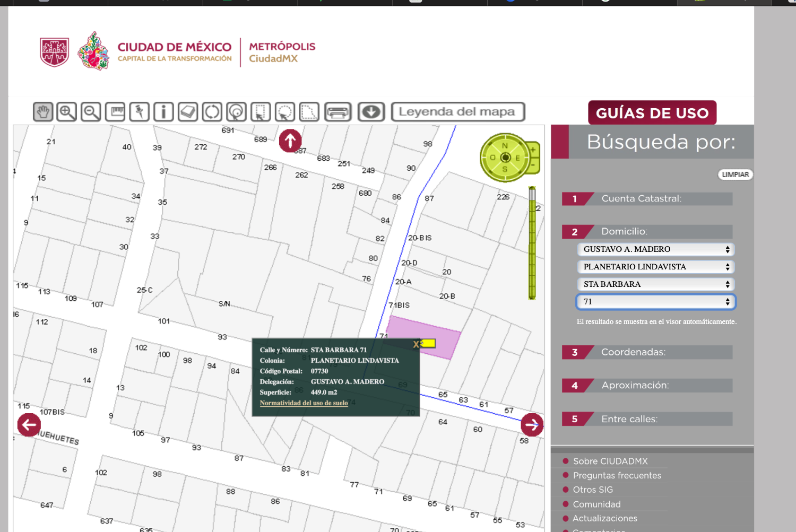Select the ruler measure tool
The width and height of the screenshot is (796, 532).
click(x=115, y=112)
